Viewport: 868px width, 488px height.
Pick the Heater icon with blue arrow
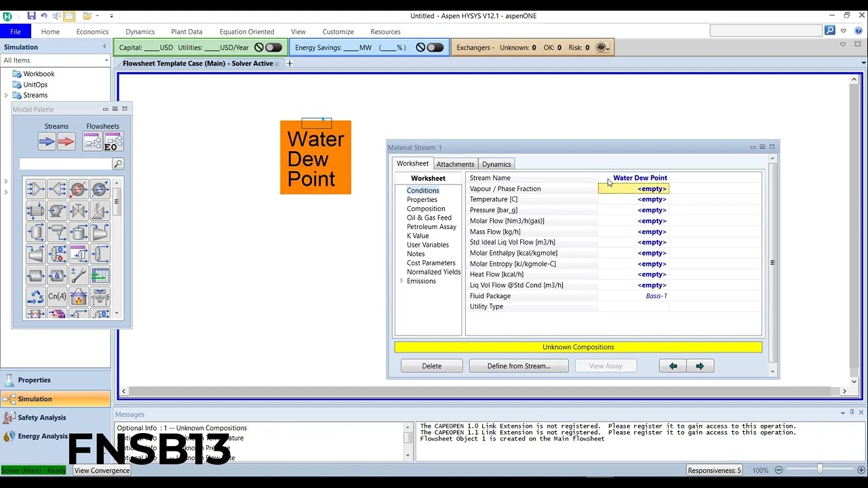[x=100, y=189]
